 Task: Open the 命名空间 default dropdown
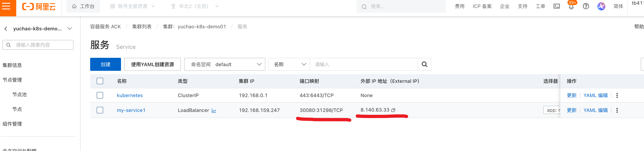(x=225, y=64)
